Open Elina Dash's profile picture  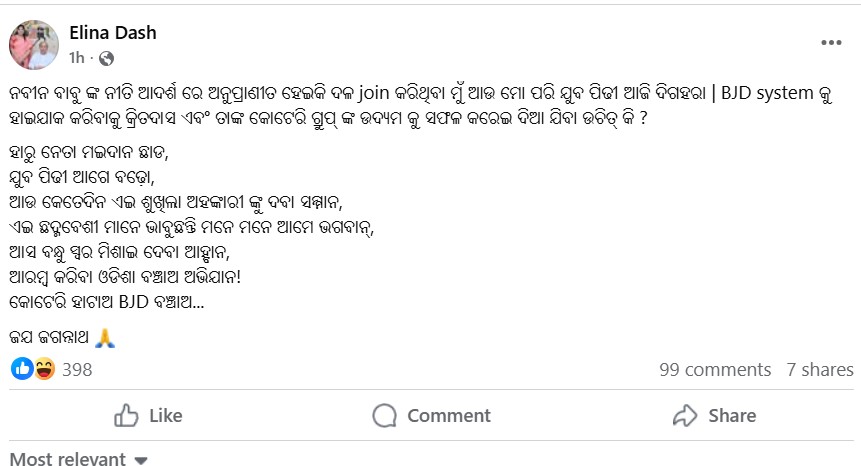point(34,44)
